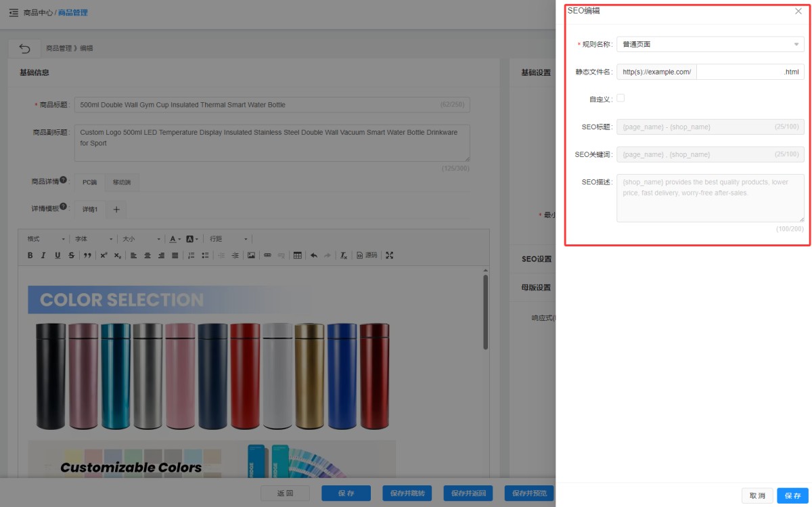Add a new detail template tab

pyautogui.click(x=116, y=209)
